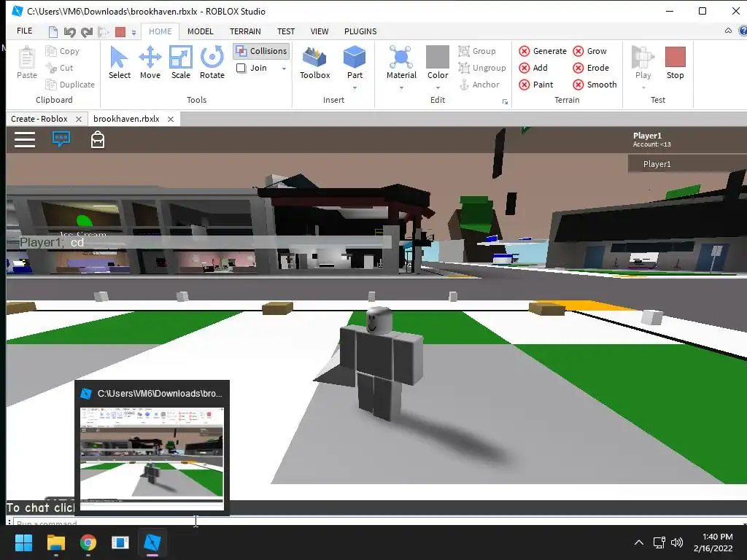Click the ROBLOX Studio taskbar icon
Screen dimensions: 747x560
pyautogui.click(x=152, y=542)
